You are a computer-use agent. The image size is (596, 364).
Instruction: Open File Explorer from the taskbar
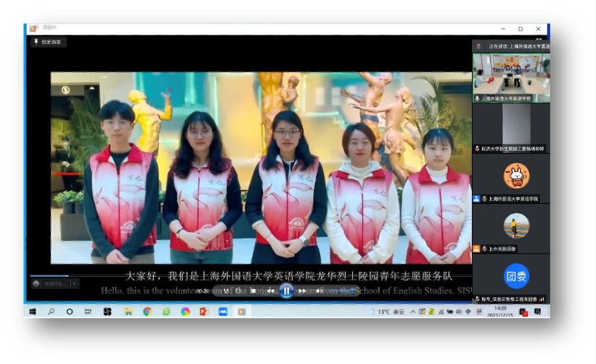(128, 312)
